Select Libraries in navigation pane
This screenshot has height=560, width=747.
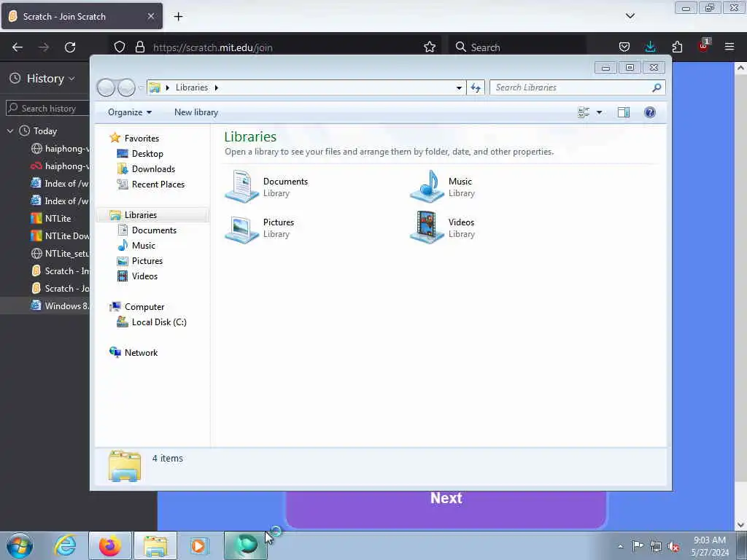(x=152, y=215)
